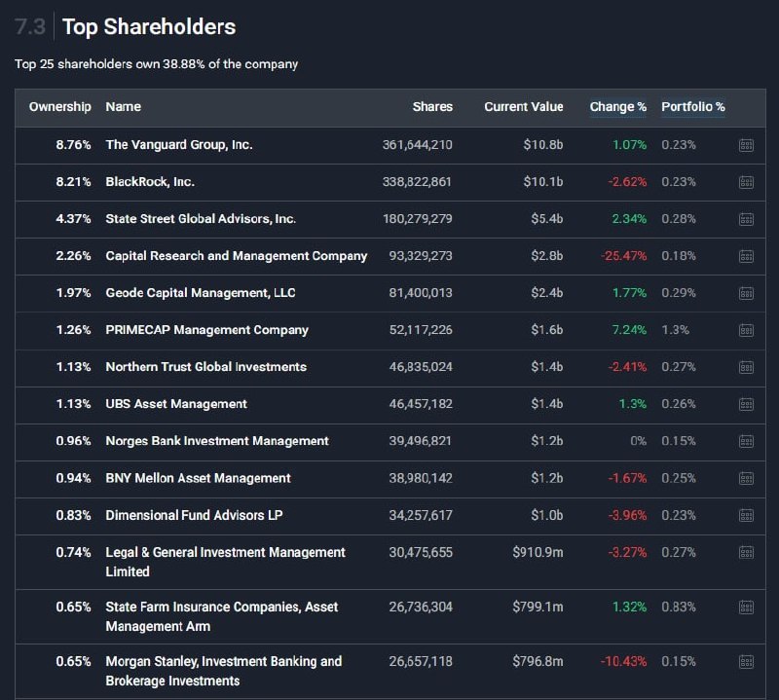The width and height of the screenshot is (779, 700).
Task: Click the 7.24% change value
Action: (x=629, y=330)
